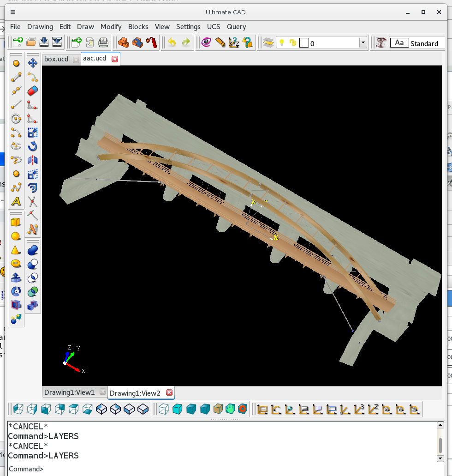Close the aac.ucd document tab
The image size is (452, 476).
click(x=115, y=59)
